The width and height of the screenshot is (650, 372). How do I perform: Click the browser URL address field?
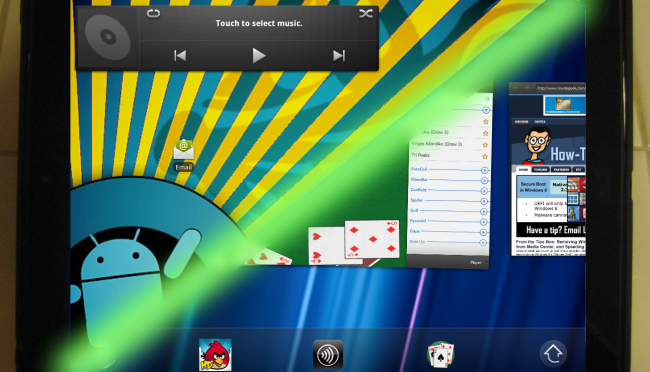[560, 88]
